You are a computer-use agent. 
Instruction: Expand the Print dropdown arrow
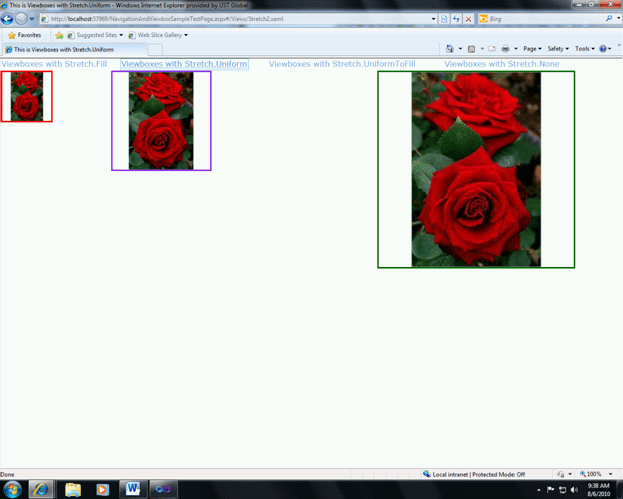(516, 49)
